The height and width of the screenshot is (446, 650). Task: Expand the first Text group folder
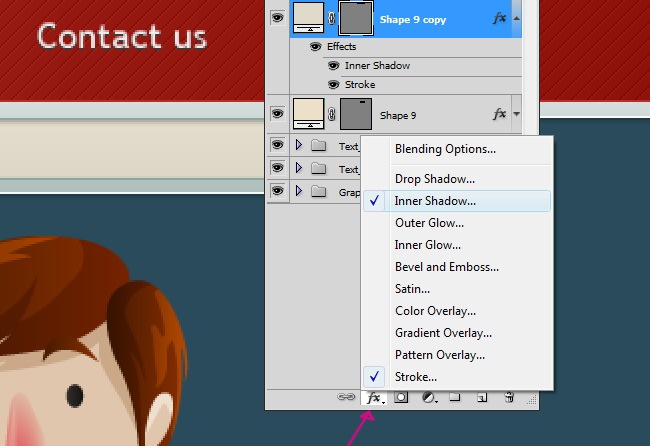(298, 146)
